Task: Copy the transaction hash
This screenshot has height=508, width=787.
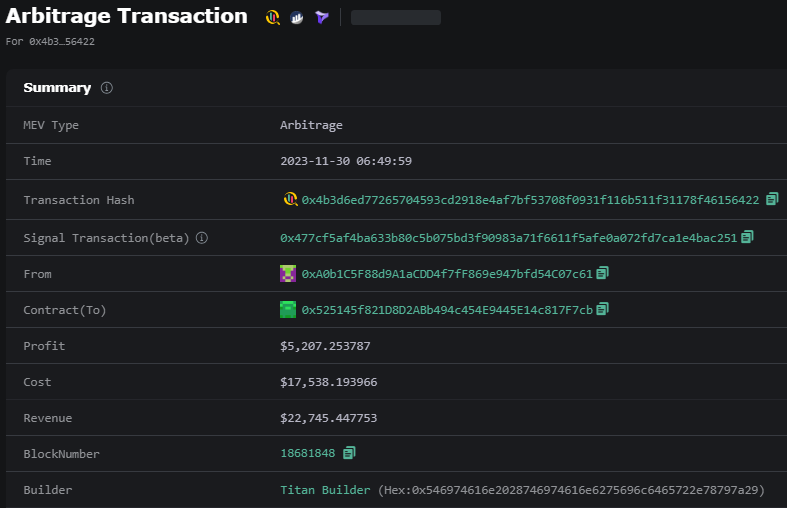Action: tap(772, 199)
